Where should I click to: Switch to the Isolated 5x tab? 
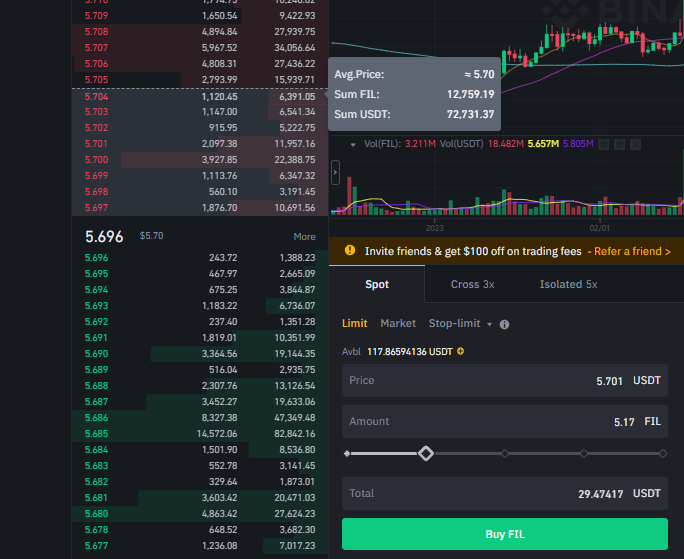coord(568,284)
